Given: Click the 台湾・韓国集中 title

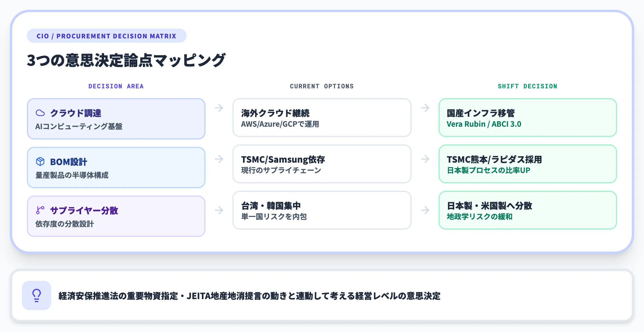Looking at the screenshot, I should (271, 206).
